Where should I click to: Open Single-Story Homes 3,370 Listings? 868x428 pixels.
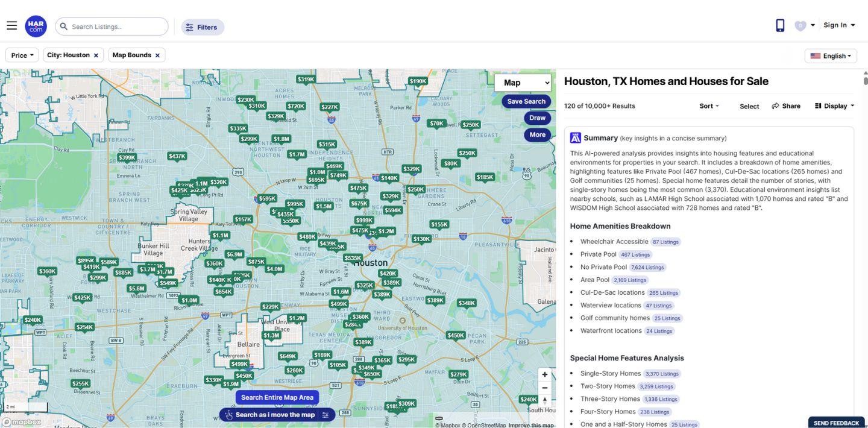coord(662,374)
